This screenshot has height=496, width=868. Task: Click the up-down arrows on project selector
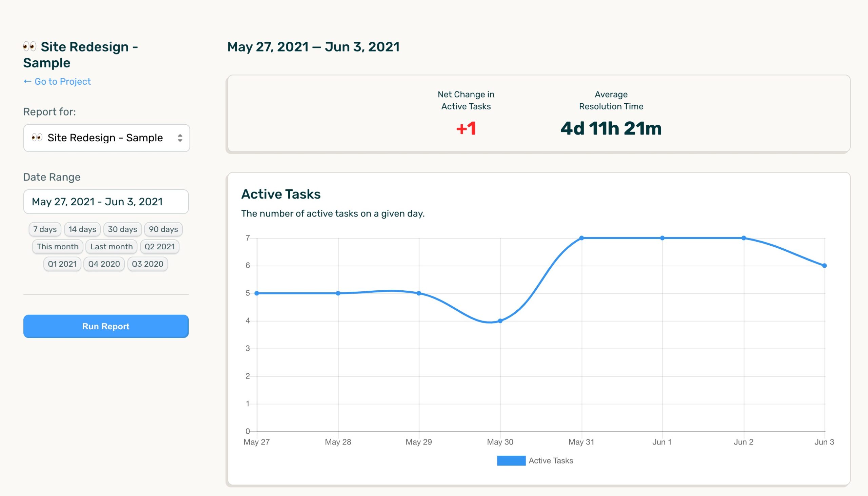(180, 138)
